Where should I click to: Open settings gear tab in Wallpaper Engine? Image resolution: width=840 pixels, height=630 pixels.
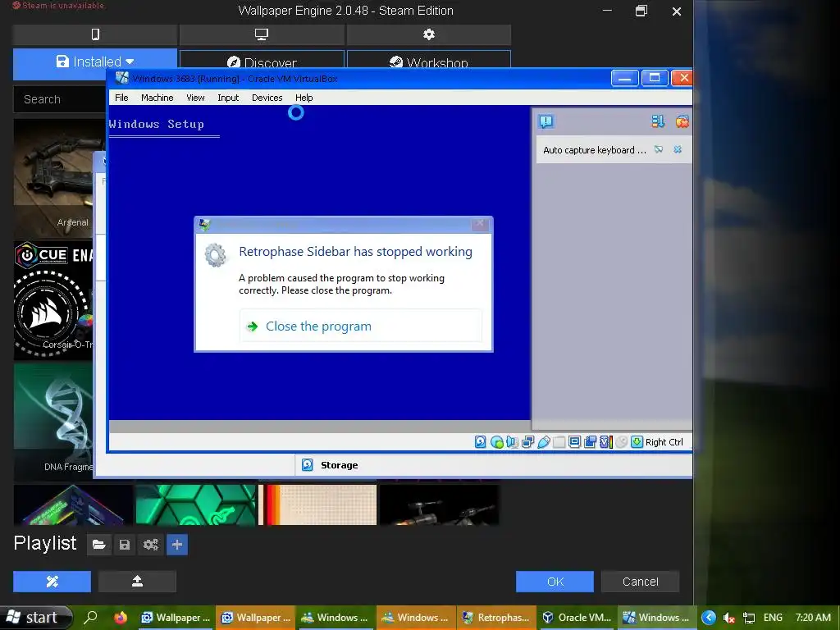point(428,34)
